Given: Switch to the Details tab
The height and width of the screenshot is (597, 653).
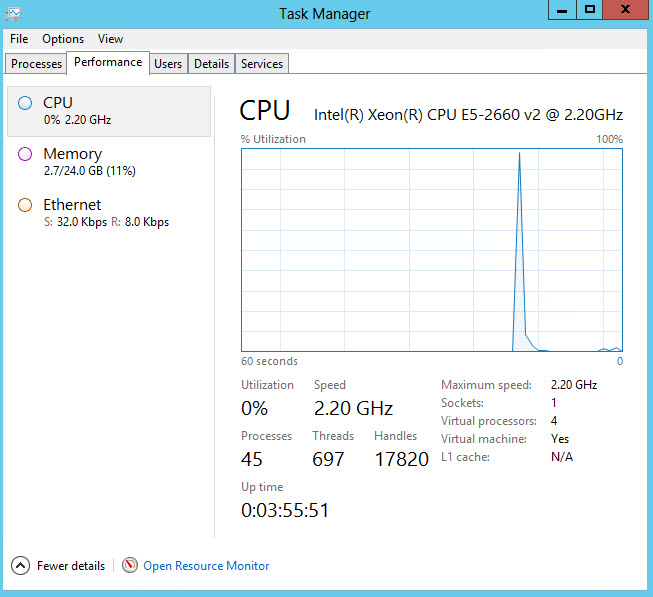Looking at the screenshot, I should click(211, 64).
